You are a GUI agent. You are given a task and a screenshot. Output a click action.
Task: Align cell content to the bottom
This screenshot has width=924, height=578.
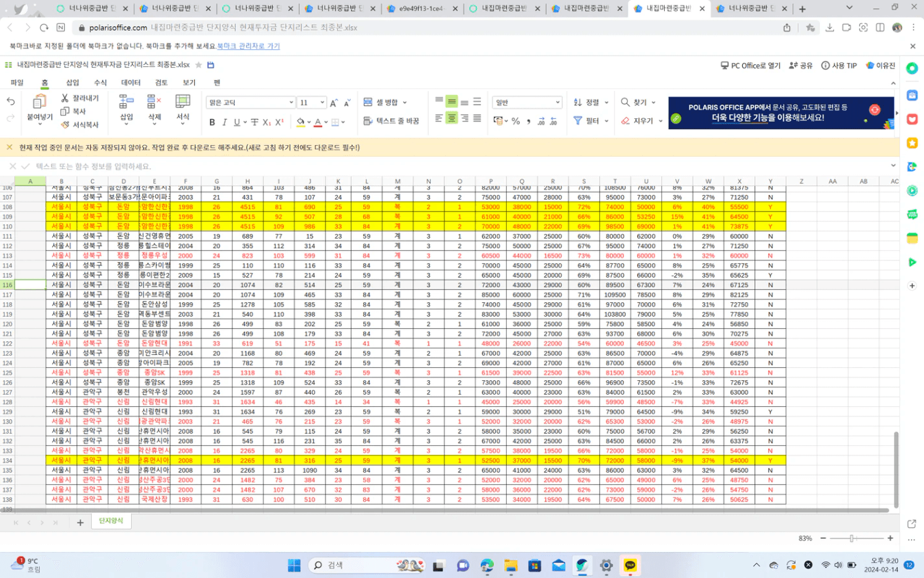(464, 102)
